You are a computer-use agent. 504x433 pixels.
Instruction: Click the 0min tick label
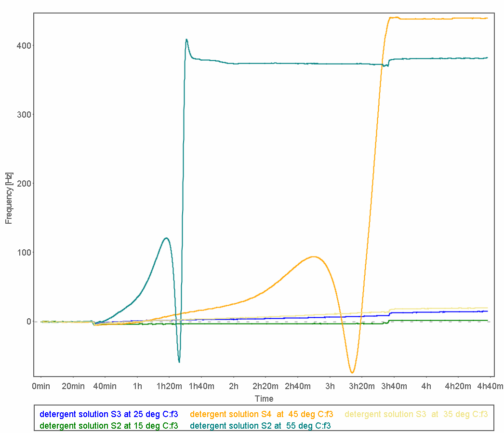pyautogui.click(x=41, y=386)
